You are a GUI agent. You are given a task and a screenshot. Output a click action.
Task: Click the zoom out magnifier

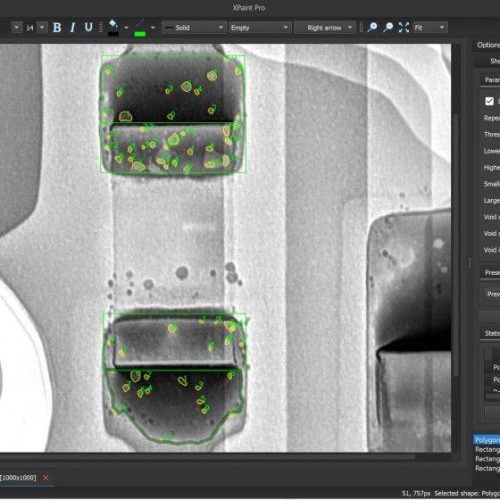click(388, 27)
